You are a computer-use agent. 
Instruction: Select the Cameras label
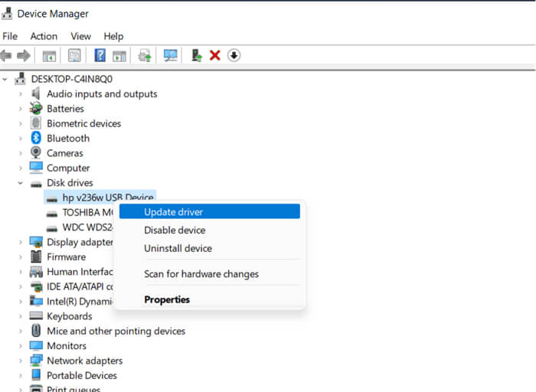64,153
